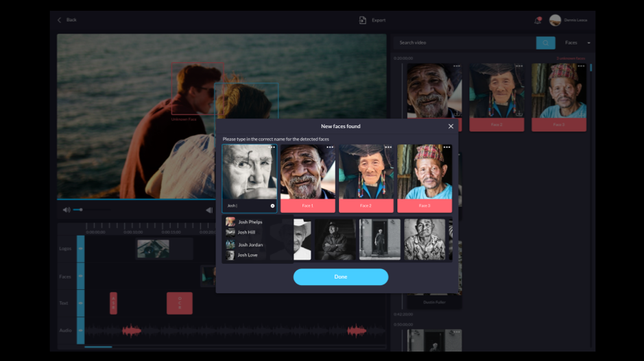
Task: Hide the Audio track with eye icon
Action: click(x=80, y=331)
